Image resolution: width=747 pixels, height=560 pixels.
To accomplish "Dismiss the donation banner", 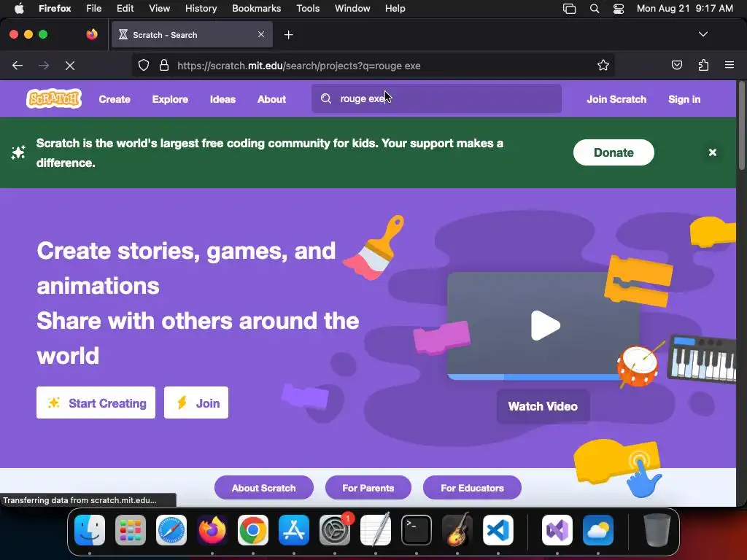I will (x=712, y=152).
